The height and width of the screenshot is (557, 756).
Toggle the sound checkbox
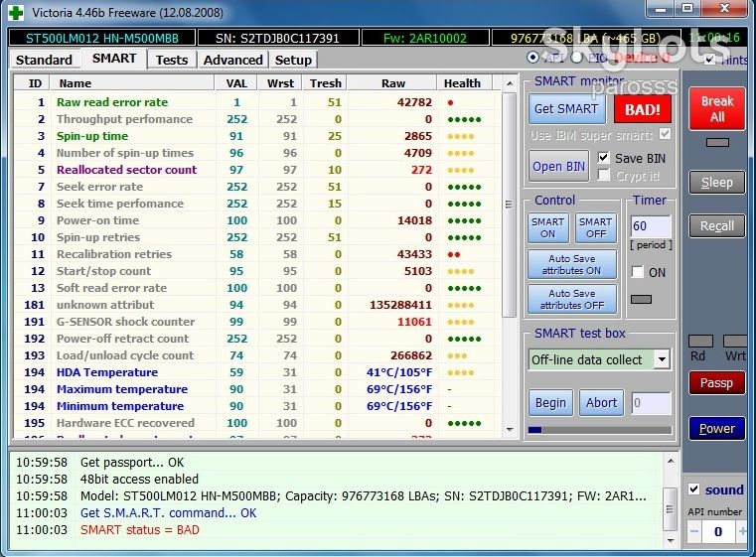coord(693,489)
